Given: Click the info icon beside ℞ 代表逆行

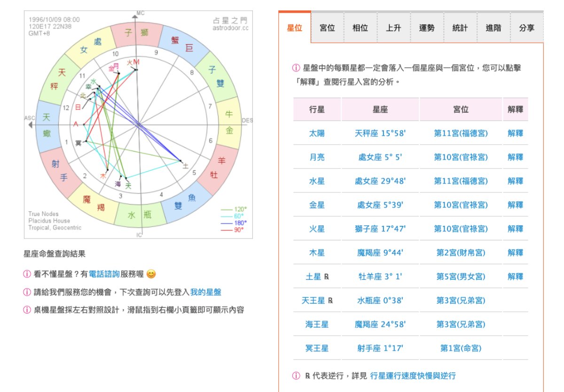Looking at the screenshot, I should (x=296, y=376).
